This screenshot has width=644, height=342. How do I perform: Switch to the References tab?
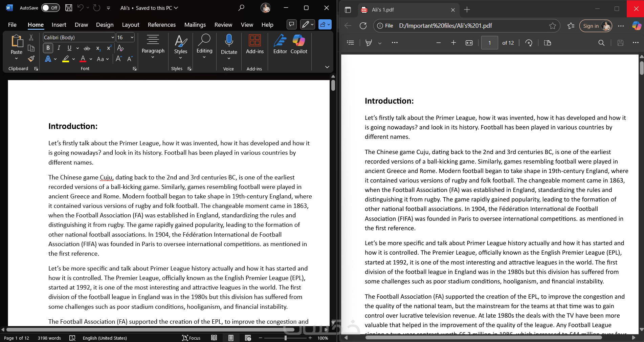pyautogui.click(x=162, y=25)
